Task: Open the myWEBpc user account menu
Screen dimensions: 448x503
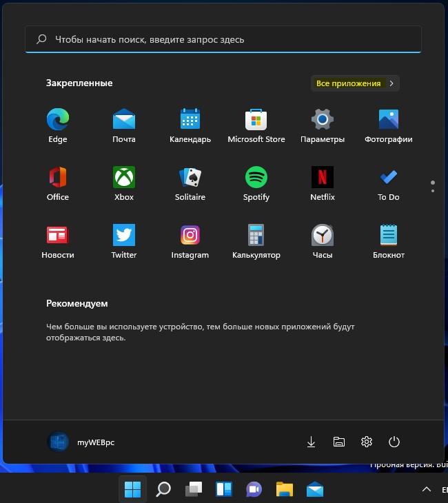Action: [81, 442]
